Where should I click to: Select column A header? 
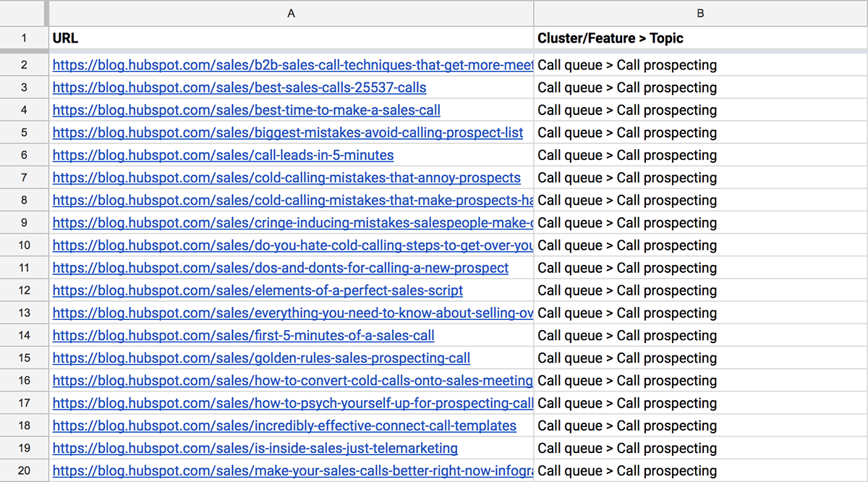292,13
